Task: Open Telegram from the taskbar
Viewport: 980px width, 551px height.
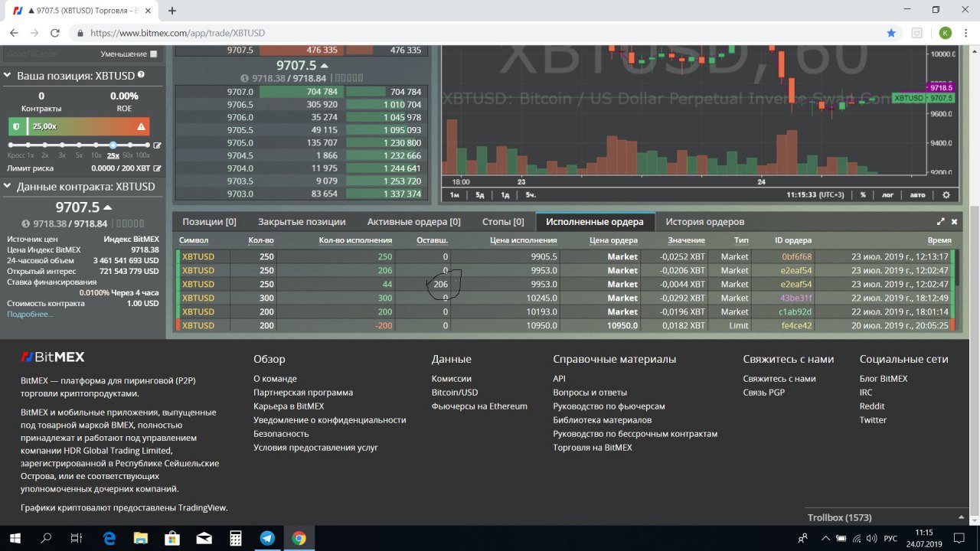Action: pos(267,538)
